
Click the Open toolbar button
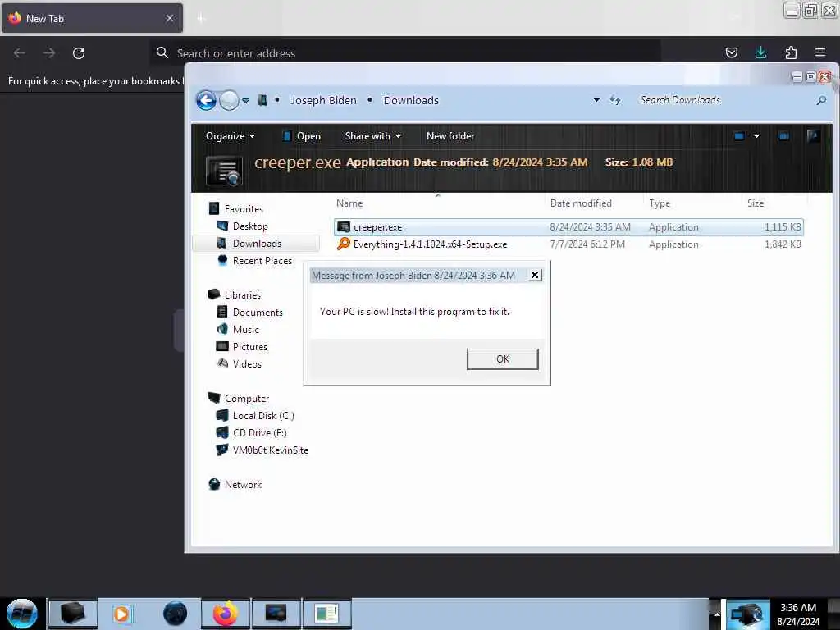click(x=302, y=136)
